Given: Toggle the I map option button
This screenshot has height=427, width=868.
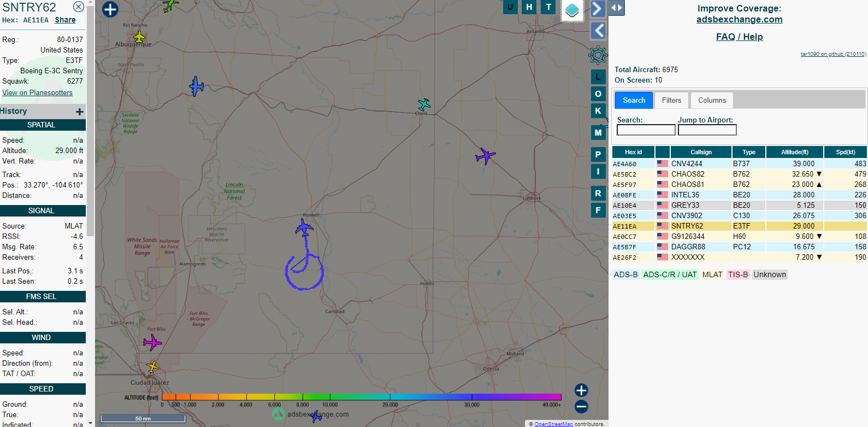Looking at the screenshot, I should click(598, 171).
